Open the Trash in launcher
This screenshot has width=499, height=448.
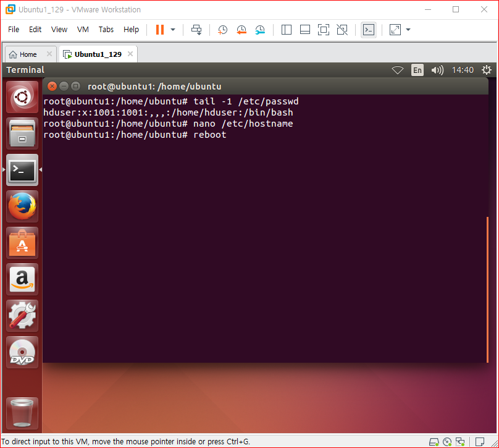tap(22, 413)
